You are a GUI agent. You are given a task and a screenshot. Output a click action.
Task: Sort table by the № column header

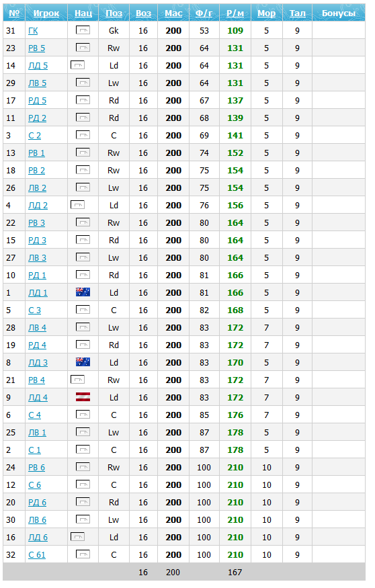(x=14, y=13)
